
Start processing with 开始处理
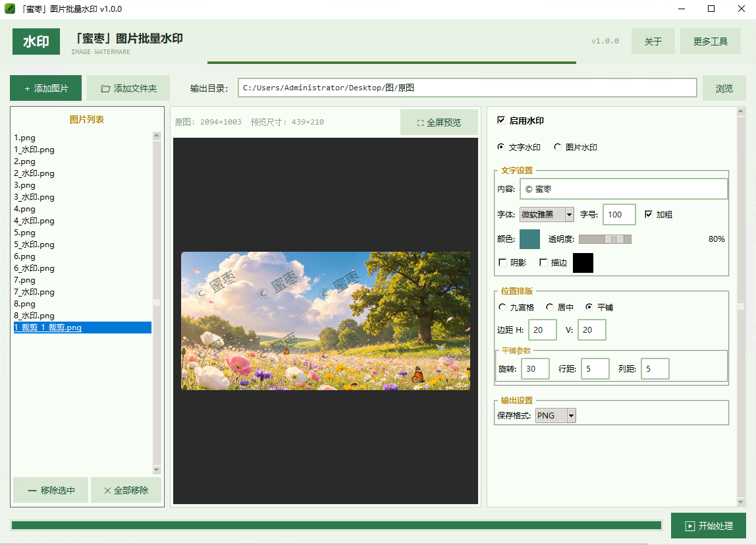point(709,526)
